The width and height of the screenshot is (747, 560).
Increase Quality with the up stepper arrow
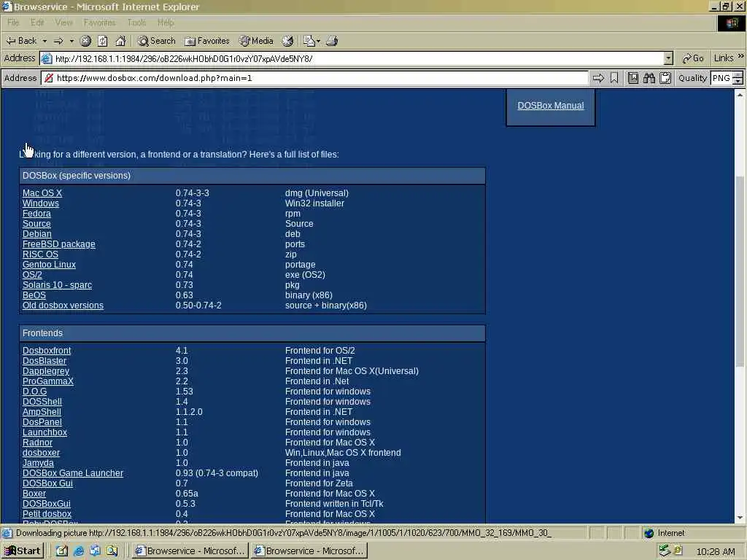pyautogui.click(x=738, y=75)
